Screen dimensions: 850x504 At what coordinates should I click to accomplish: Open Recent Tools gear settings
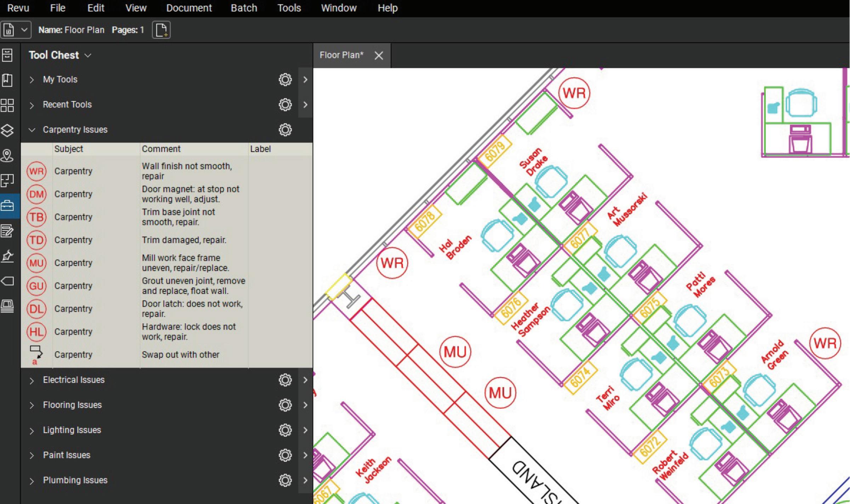(x=285, y=105)
